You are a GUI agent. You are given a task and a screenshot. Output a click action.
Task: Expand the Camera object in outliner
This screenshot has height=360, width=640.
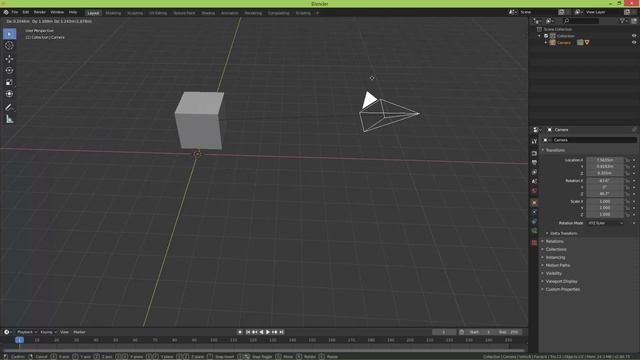[546, 42]
